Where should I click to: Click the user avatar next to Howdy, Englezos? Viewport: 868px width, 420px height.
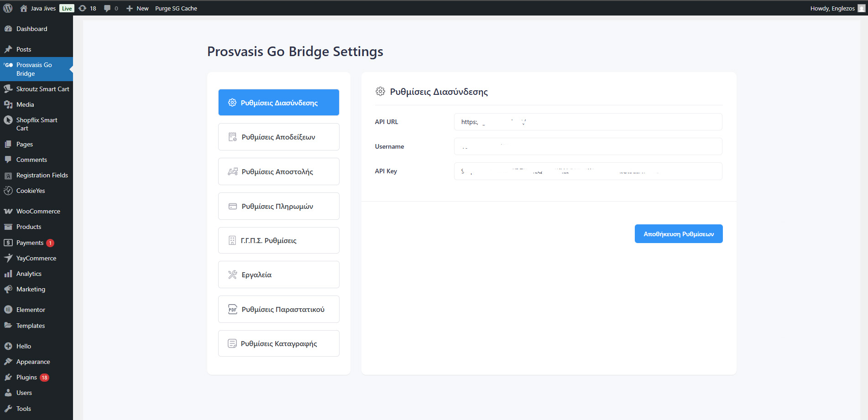(861, 8)
